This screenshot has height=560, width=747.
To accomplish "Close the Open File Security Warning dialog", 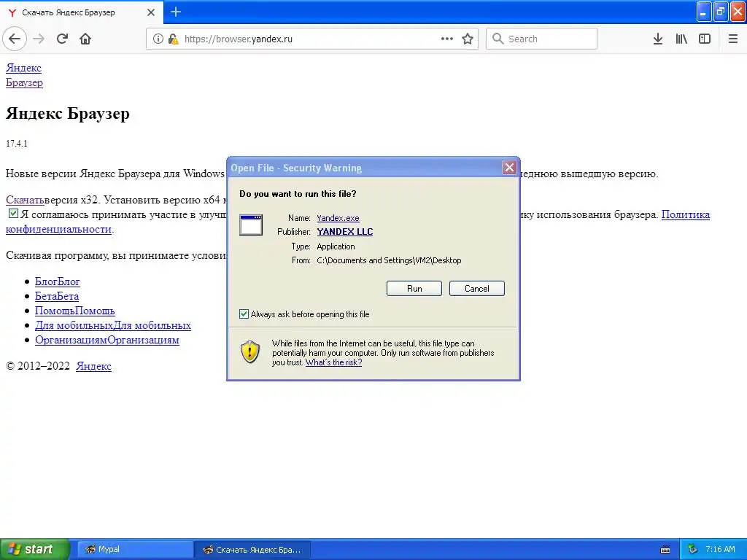I will [509, 167].
